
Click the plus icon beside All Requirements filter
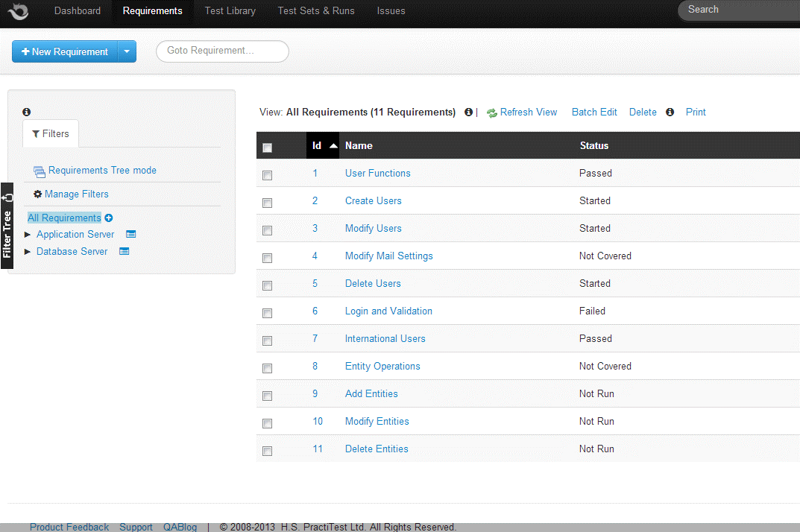[x=109, y=218]
